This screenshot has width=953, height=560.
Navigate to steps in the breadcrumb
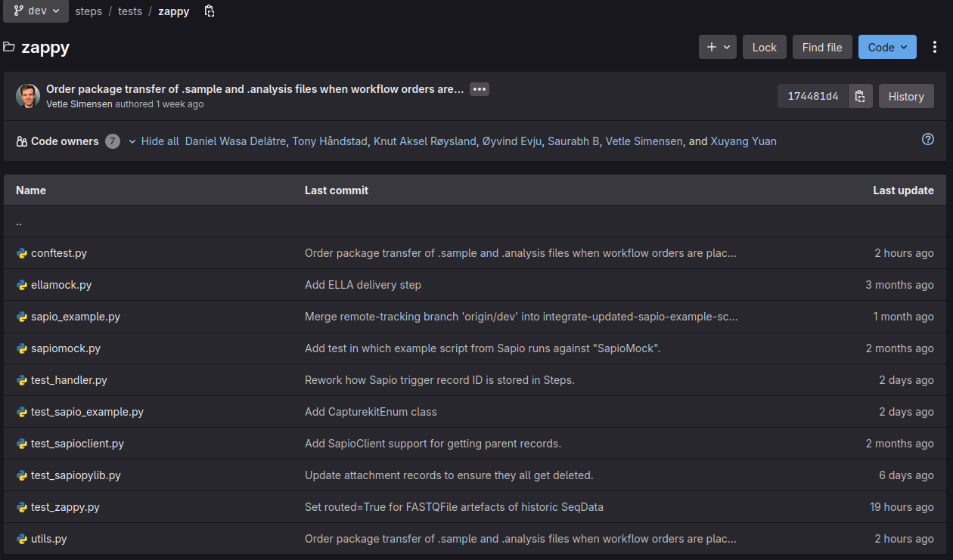coord(88,11)
